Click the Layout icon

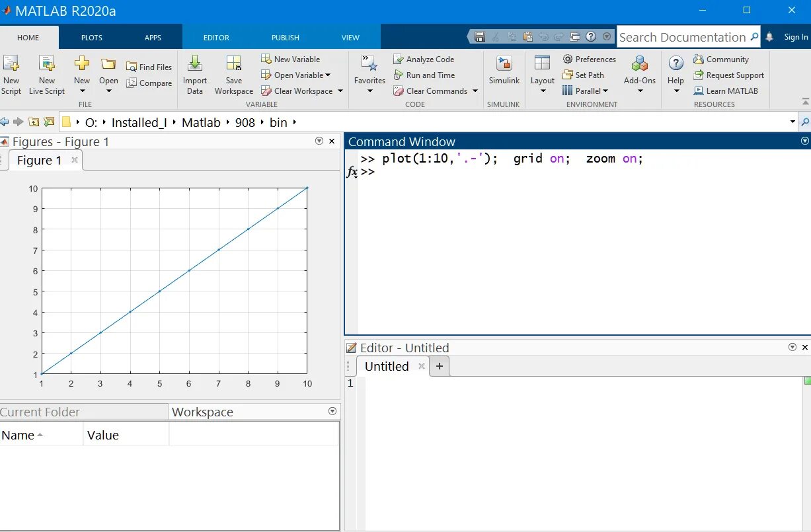(x=542, y=63)
